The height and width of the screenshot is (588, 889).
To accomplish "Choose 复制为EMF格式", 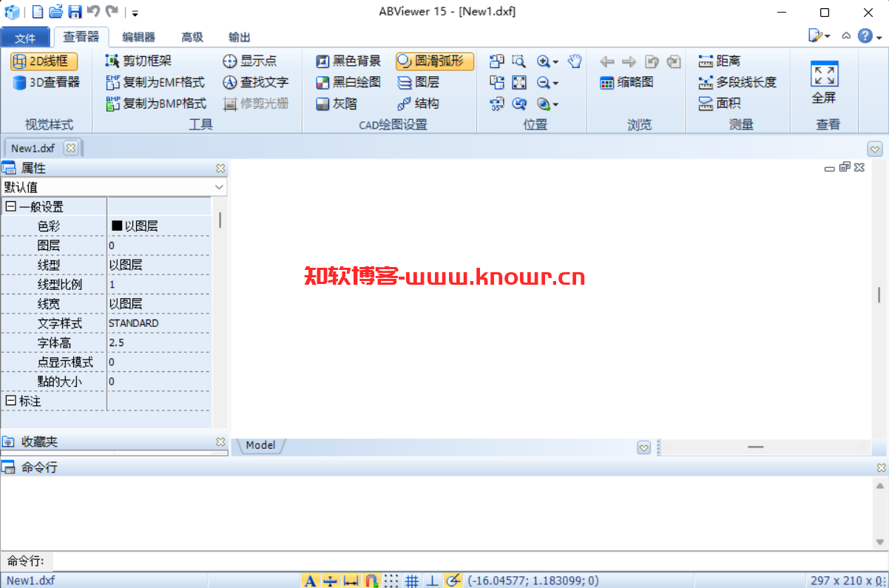I will (x=155, y=82).
